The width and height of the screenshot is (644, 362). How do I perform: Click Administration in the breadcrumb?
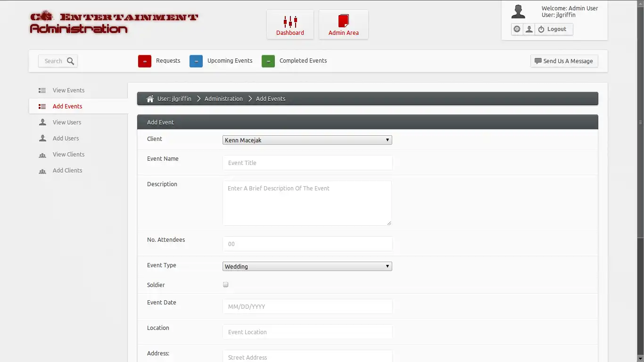[x=223, y=99]
